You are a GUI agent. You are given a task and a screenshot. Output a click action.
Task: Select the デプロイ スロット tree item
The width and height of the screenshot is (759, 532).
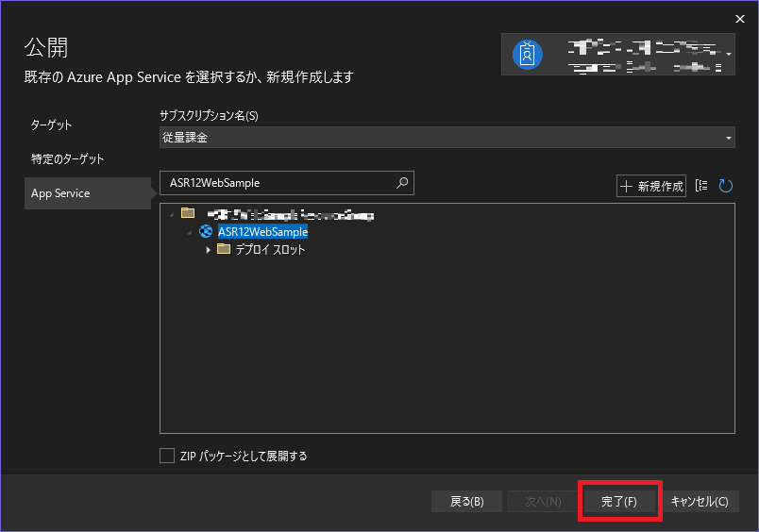[270, 250]
